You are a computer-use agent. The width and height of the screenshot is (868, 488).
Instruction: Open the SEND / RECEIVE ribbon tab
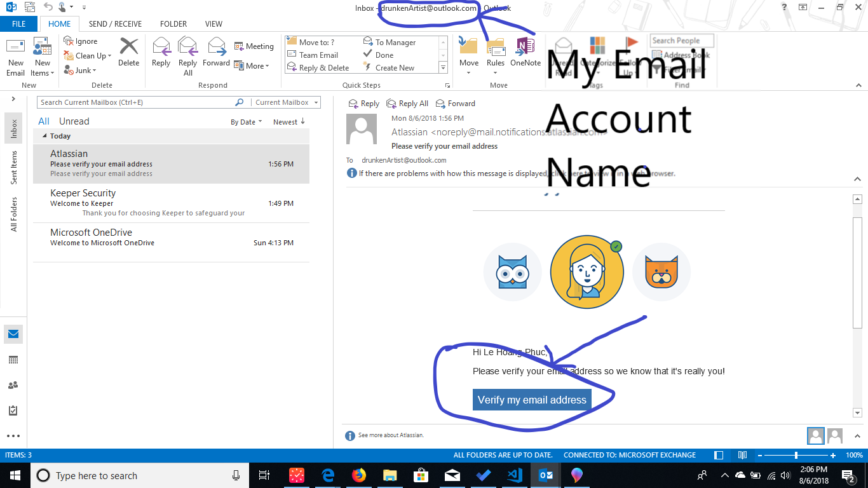pos(116,24)
